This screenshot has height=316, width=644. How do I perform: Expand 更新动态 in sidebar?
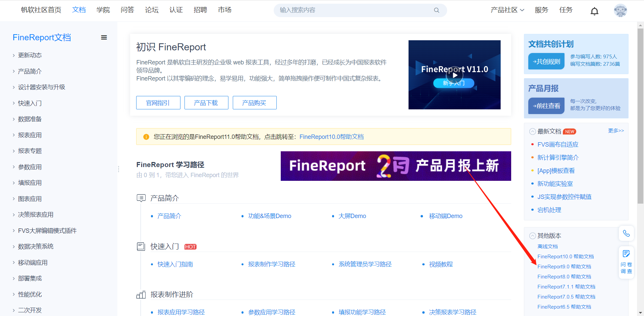point(13,55)
